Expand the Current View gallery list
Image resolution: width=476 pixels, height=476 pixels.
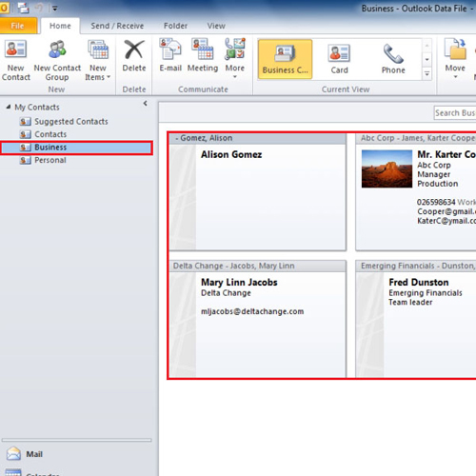[x=427, y=74]
